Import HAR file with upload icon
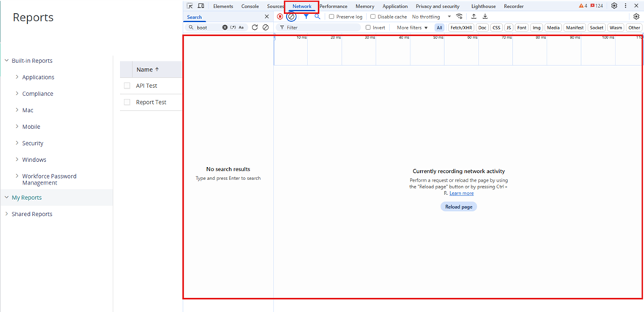Image resolution: width=644 pixels, height=312 pixels. pos(473,17)
